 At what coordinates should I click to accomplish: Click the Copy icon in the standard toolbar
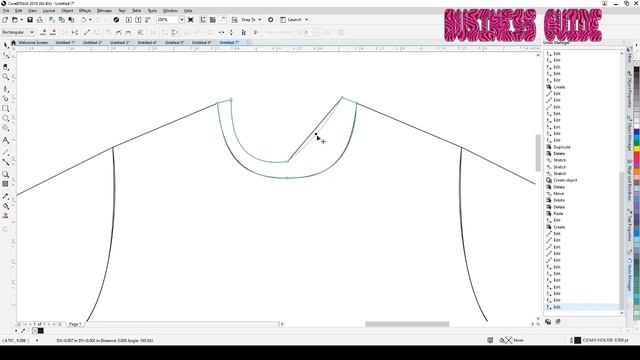62,20
